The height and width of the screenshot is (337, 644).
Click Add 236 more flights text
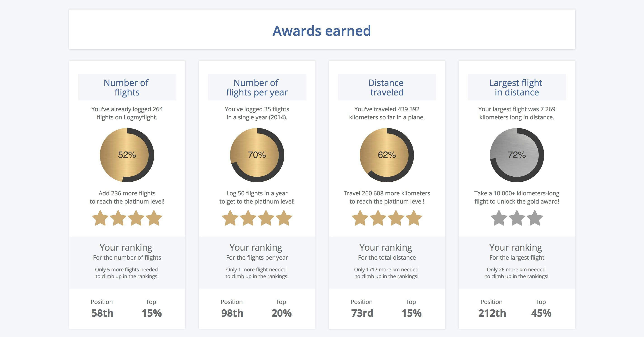(x=127, y=193)
